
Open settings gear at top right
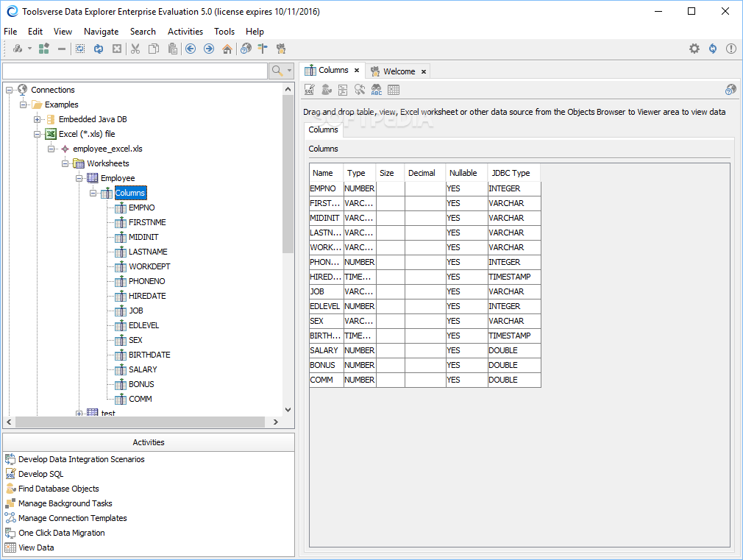click(694, 49)
